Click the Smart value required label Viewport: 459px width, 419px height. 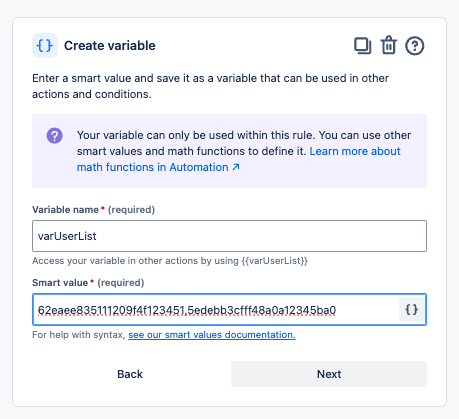[x=88, y=283]
